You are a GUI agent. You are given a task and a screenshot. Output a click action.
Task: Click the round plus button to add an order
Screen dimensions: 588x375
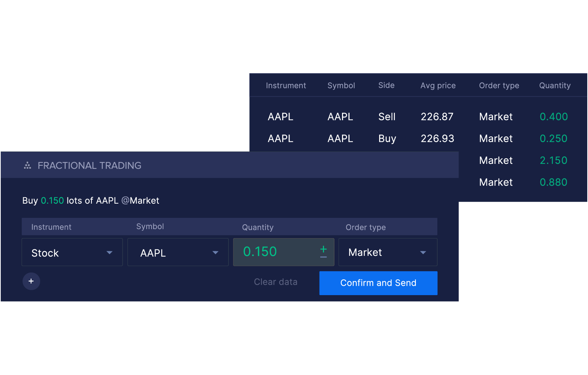click(x=31, y=281)
